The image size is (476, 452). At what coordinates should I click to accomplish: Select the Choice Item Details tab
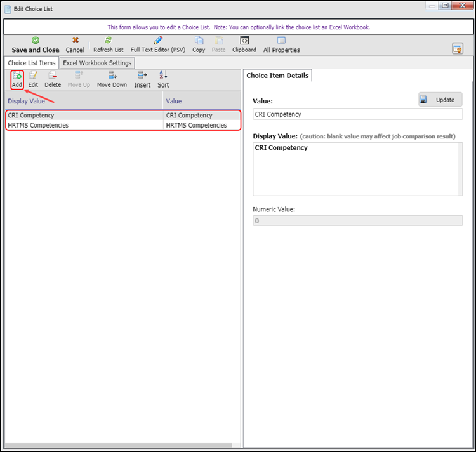[277, 76]
